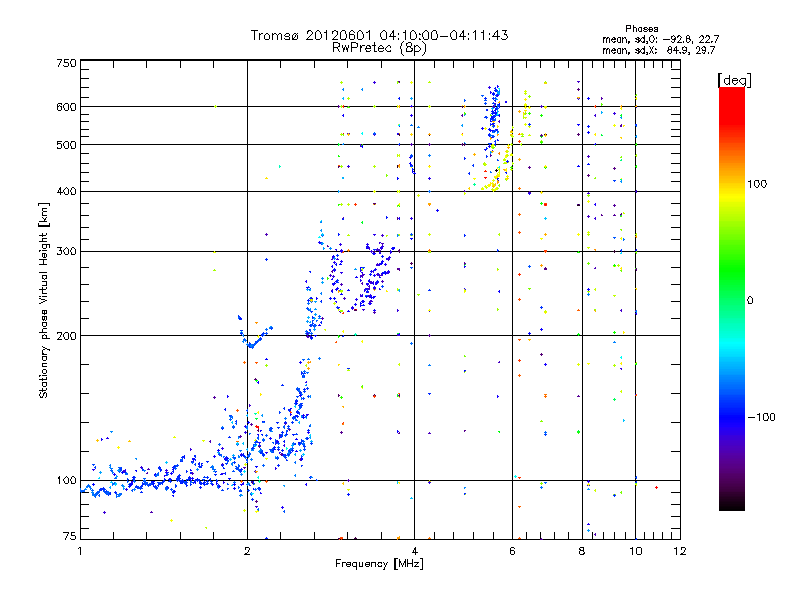Click the 'mean, sd,O: -92.8, 22.7' line

(661, 39)
